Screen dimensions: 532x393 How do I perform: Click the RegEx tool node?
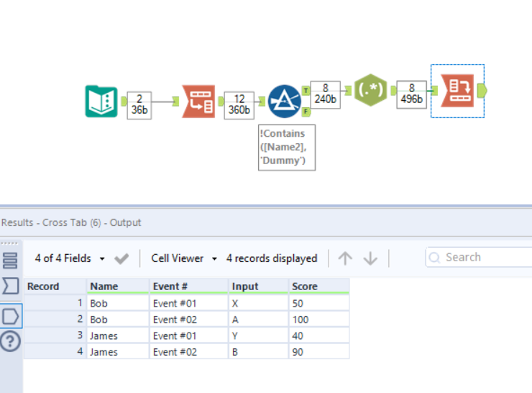pyautogui.click(x=371, y=90)
